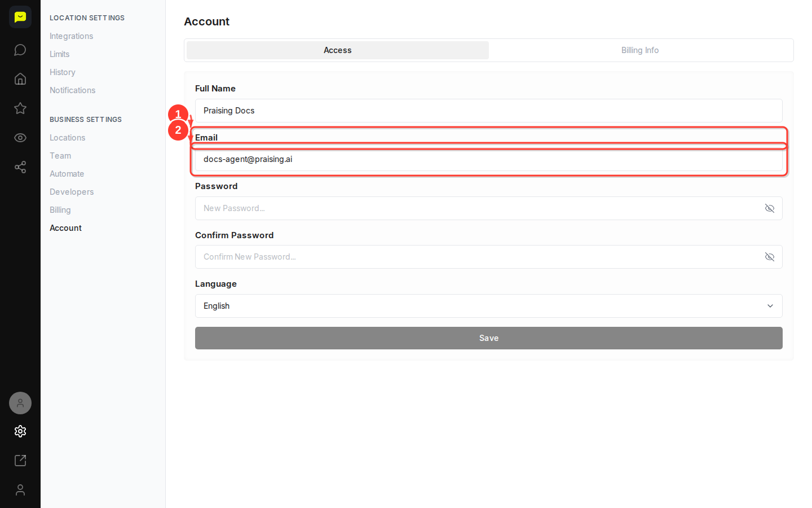Click the Confirm Password label
The image size is (812, 508).
point(235,235)
